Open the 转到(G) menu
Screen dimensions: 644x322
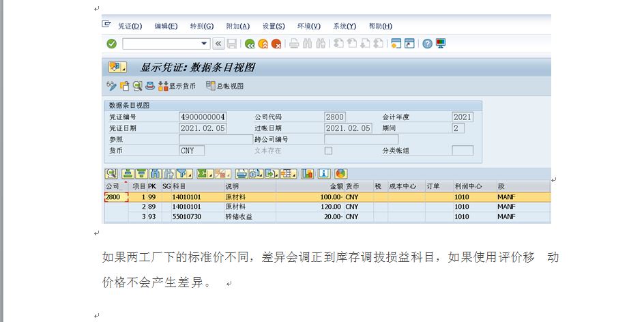(202, 26)
